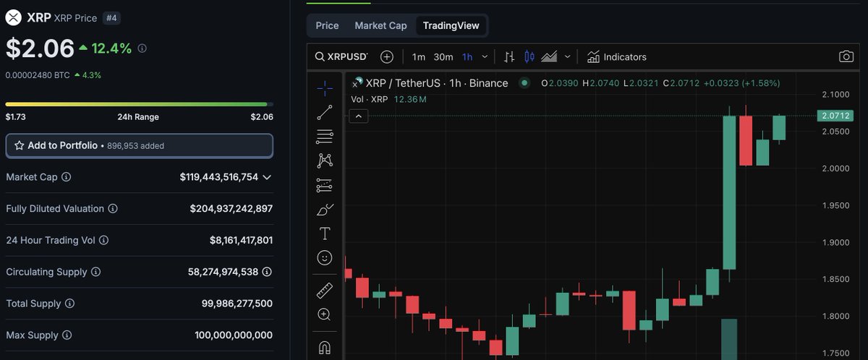
Task: Click the $8,161,417,801 trading volume value
Action: coord(241,241)
